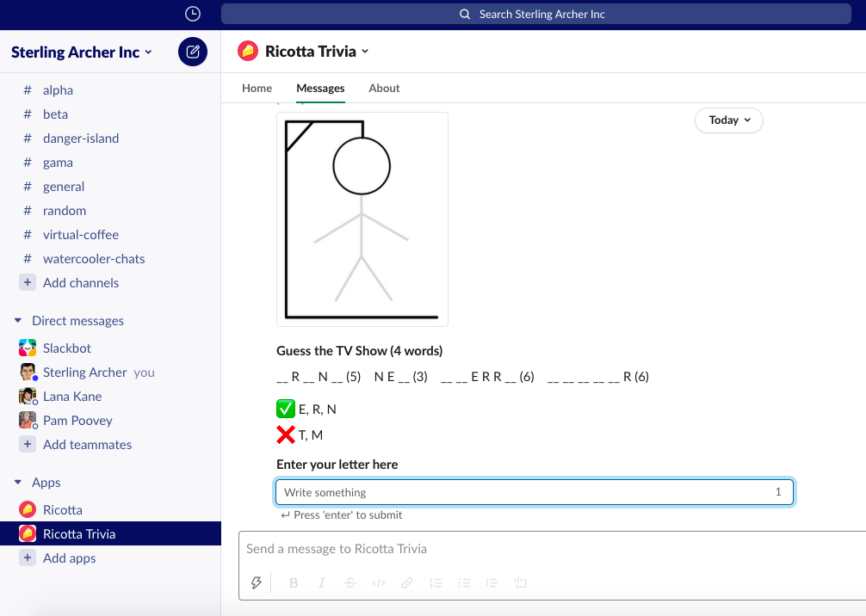Image resolution: width=866 pixels, height=616 pixels.
Task: Switch to the Home tab
Action: click(257, 88)
